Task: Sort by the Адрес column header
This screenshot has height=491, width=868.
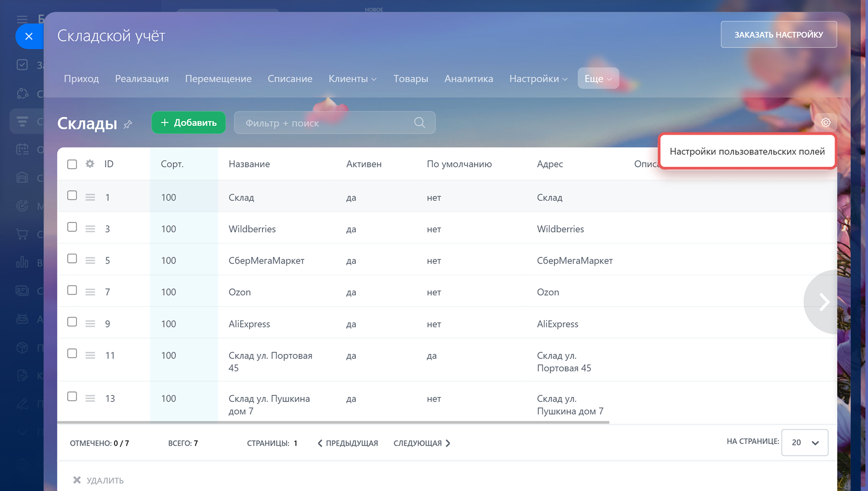Action: [550, 164]
